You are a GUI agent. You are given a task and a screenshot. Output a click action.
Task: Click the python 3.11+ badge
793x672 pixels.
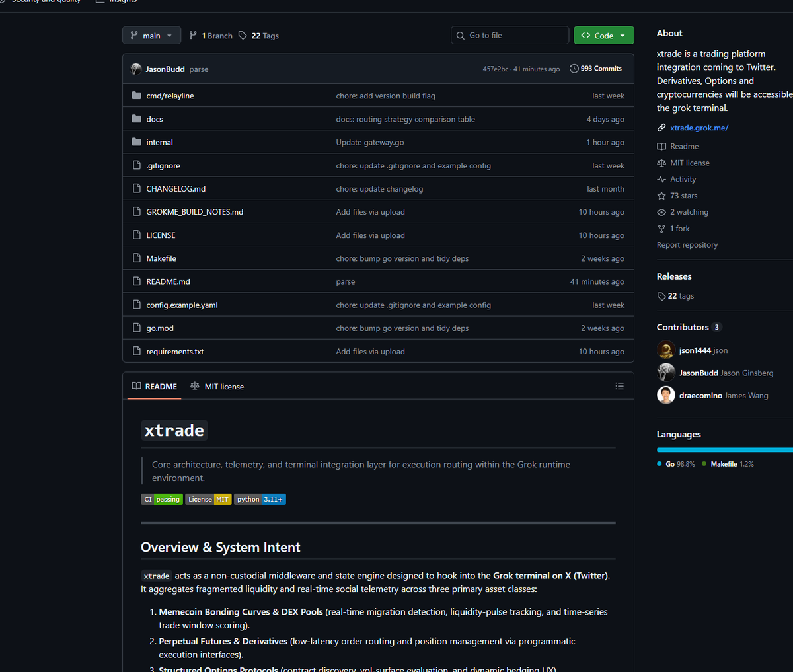click(260, 500)
